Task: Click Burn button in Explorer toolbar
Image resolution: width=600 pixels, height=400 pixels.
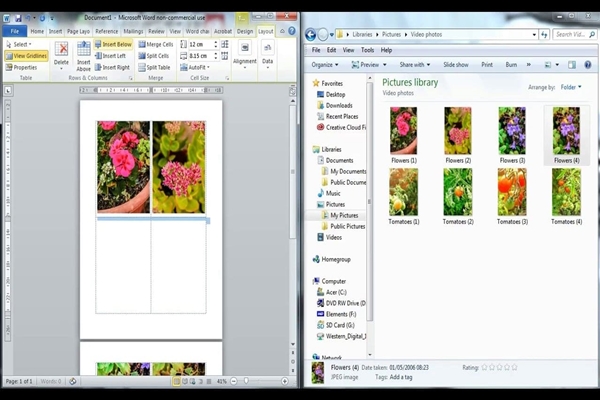Action: [511, 65]
